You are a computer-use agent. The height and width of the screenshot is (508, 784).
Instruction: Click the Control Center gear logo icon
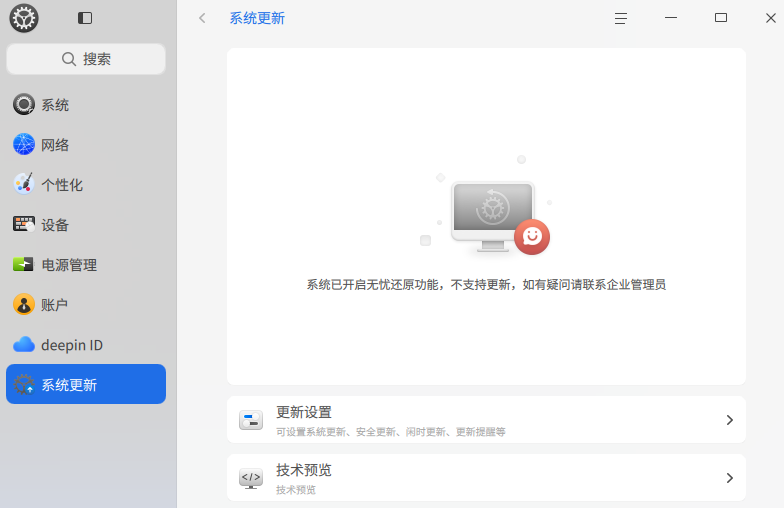24,18
